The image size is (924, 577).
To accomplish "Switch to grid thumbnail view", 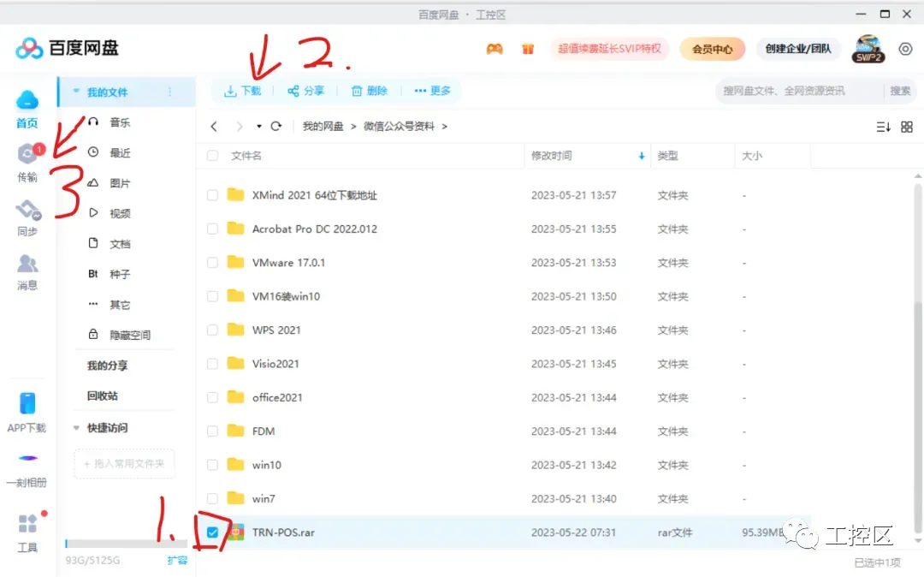I will [907, 127].
